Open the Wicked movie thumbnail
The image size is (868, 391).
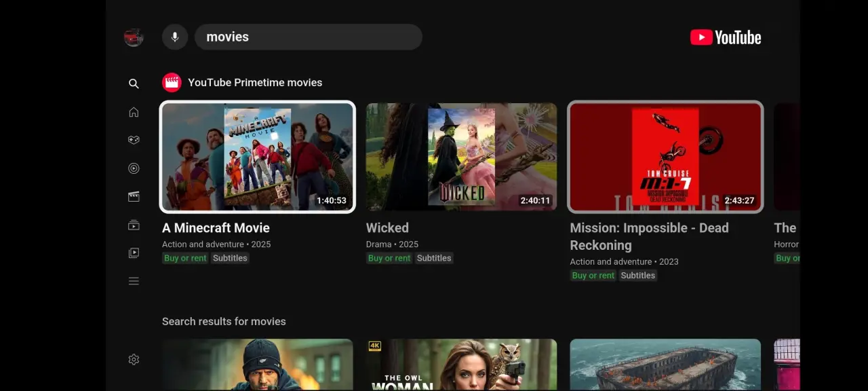[x=461, y=157]
